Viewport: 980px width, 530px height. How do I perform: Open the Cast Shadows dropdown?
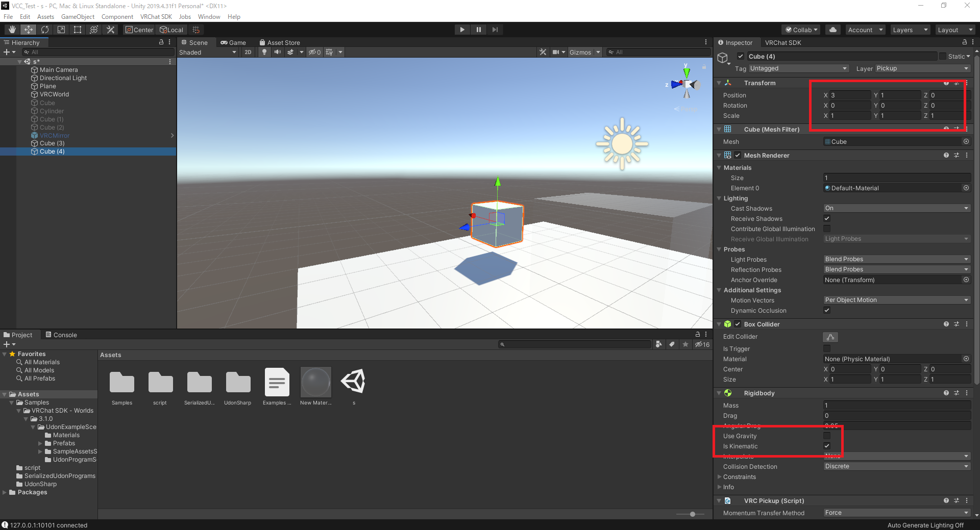click(897, 208)
